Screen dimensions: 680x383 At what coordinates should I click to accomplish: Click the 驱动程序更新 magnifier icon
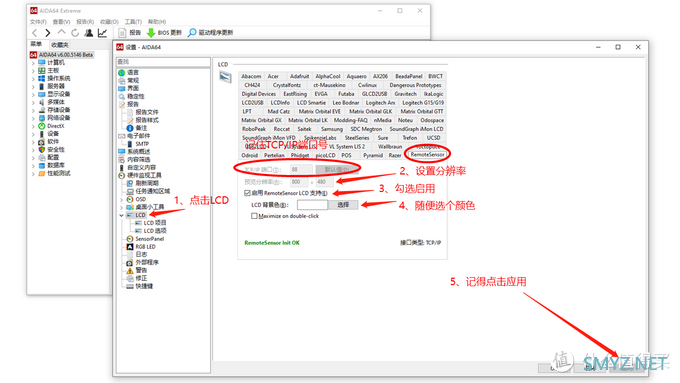(x=192, y=33)
